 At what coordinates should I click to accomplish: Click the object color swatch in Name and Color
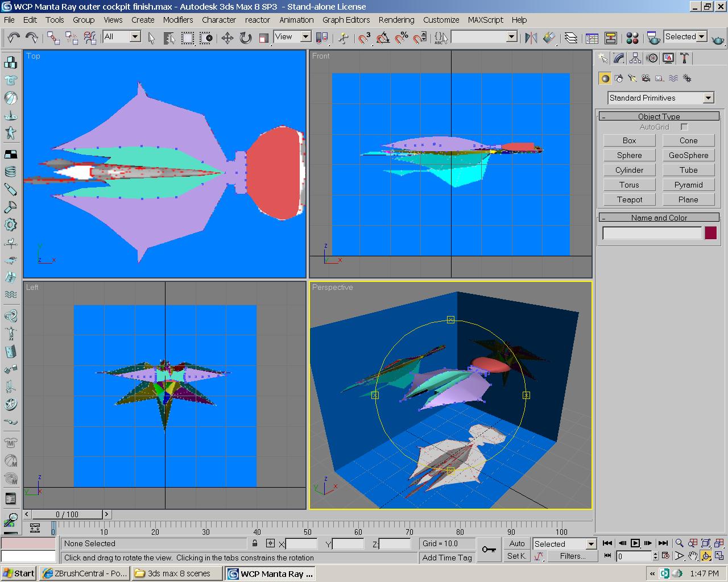(x=710, y=232)
